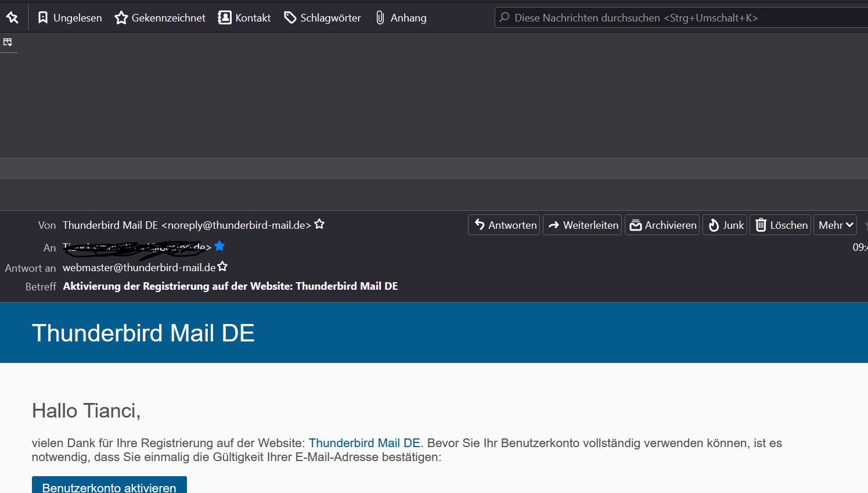The width and height of the screenshot is (868, 493).
Task: Open the Thunderbird Mail DE link in body
Action: (365, 443)
